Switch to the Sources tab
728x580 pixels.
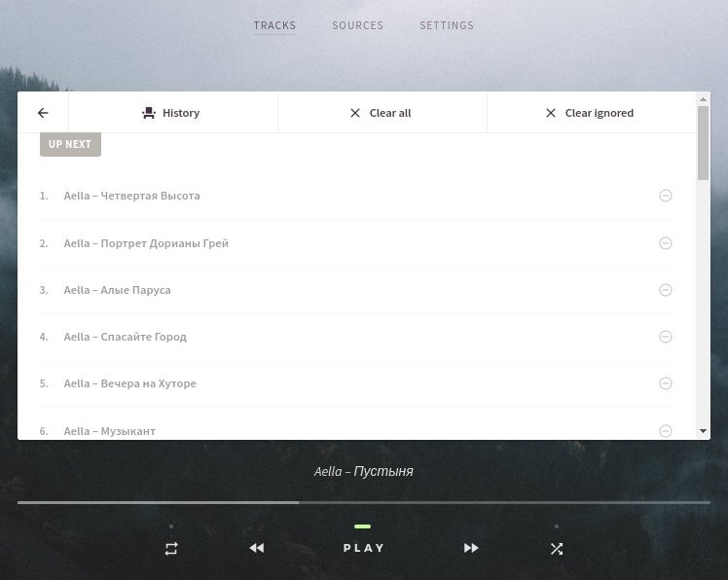[x=357, y=25]
